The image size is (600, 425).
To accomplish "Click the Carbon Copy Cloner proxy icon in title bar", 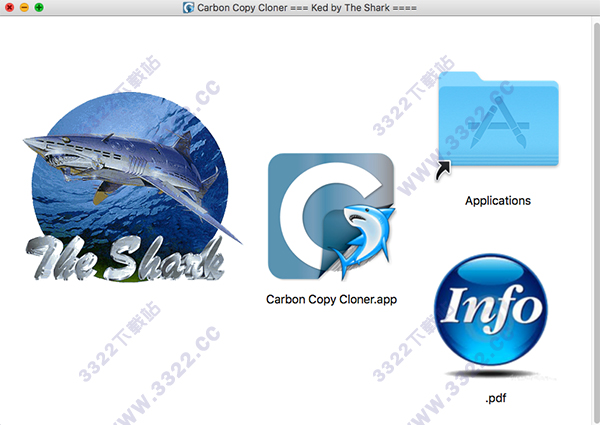I will [188, 8].
